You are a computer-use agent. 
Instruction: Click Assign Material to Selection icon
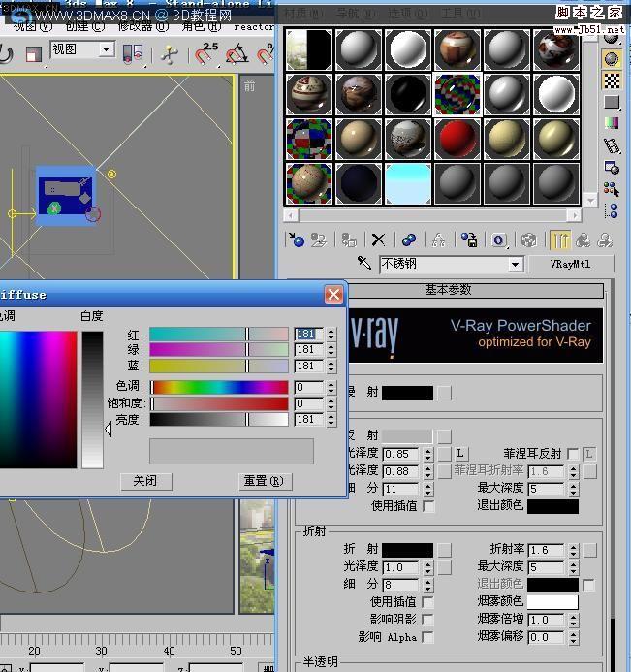pyautogui.click(x=349, y=240)
